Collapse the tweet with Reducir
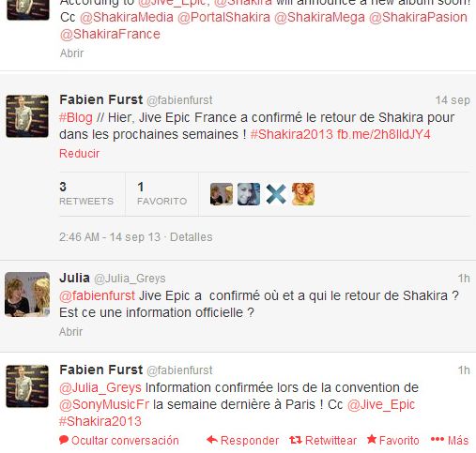Image resolution: width=476 pixels, height=453 pixels. click(79, 154)
